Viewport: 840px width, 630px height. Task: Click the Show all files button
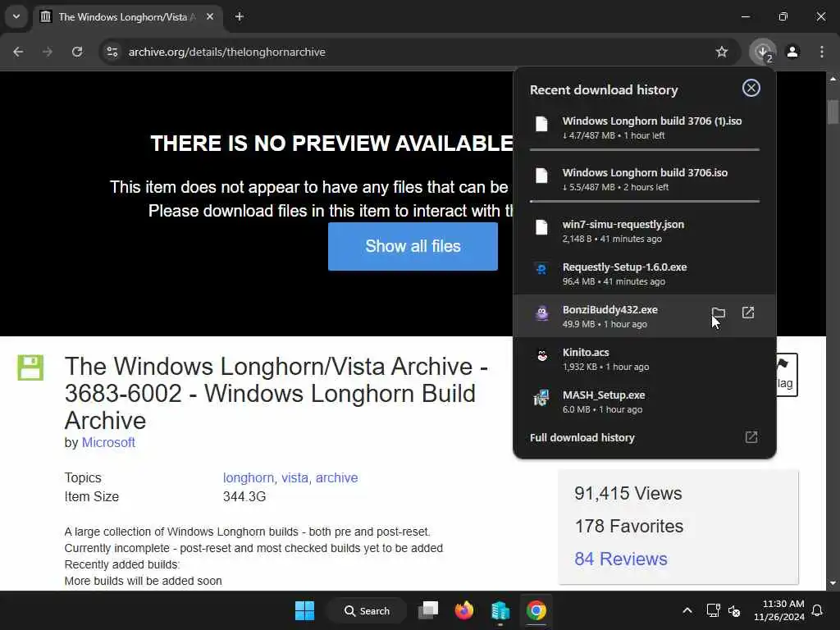pyautogui.click(x=413, y=246)
